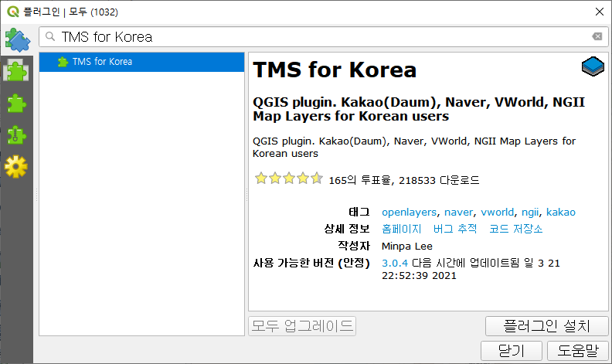Open the Installed plugins tab icon

[16, 70]
